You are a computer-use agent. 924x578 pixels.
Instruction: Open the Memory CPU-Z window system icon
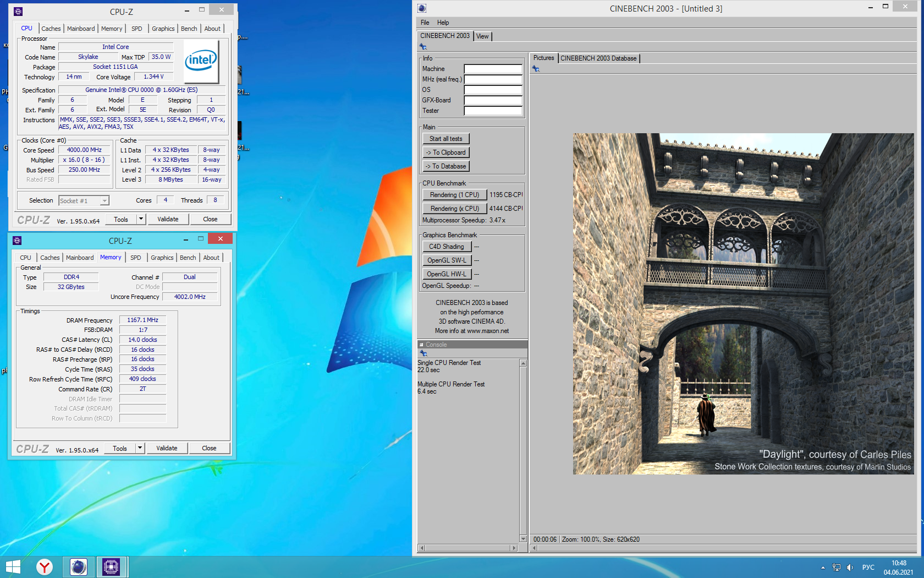[17, 241]
